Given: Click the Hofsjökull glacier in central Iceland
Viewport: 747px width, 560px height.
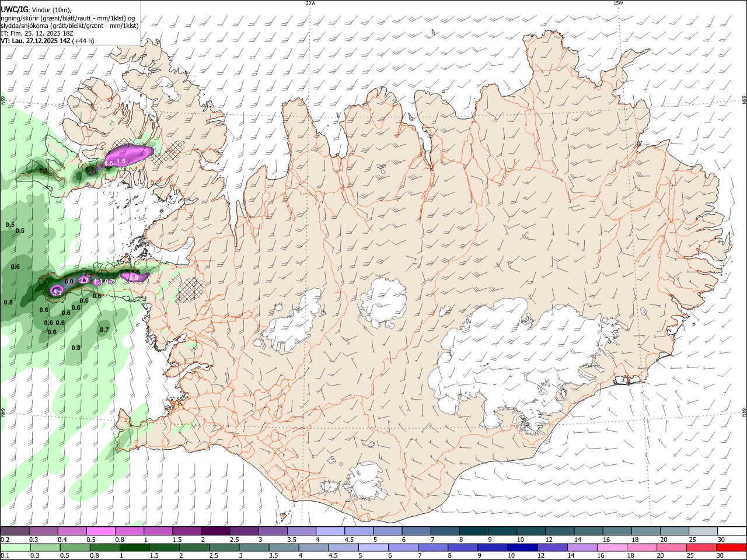Looking at the screenshot, I should [383, 302].
